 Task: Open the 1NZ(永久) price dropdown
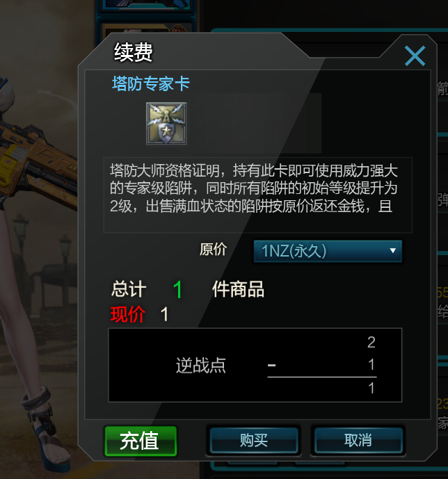328,251
